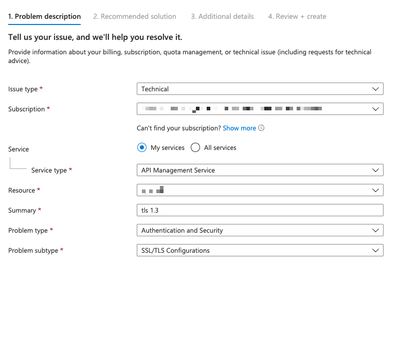
Task: Go to 3. Additional details tab
Action: click(222, 16)
